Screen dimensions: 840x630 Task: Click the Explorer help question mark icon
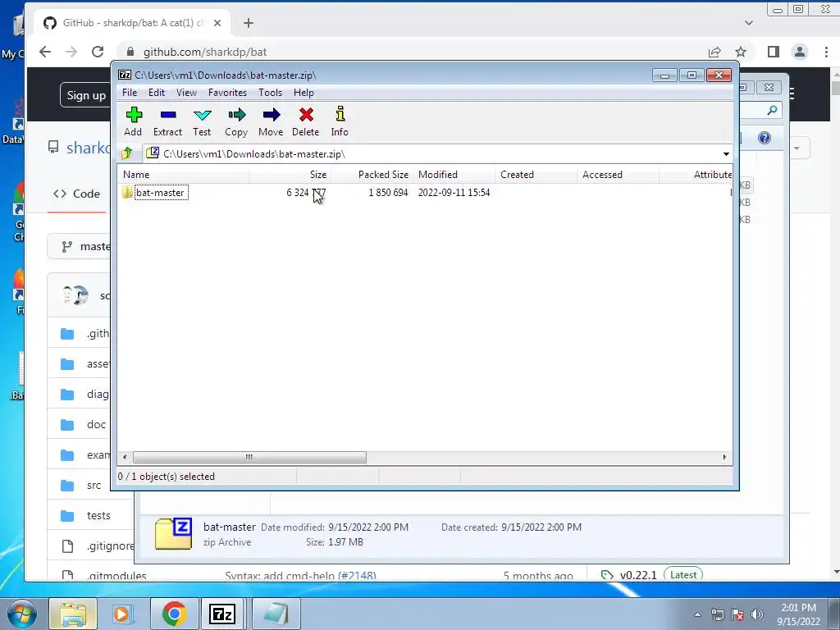765,138
